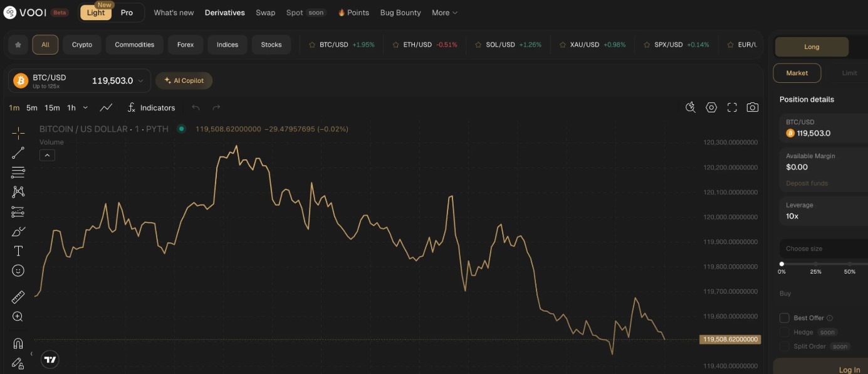Expand the timeframe interval dropdown arrow
868x374 pixels.
pyautogui.click(x=85, y=108)
